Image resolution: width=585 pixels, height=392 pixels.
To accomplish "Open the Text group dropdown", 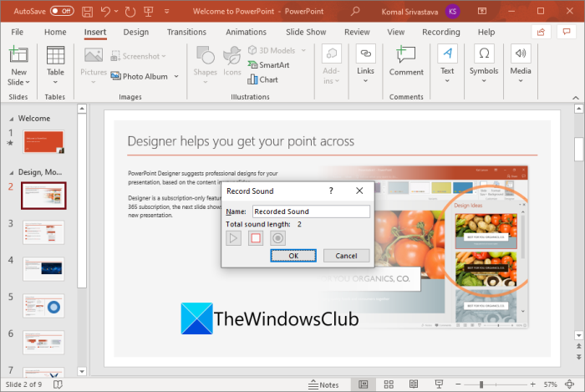I will [x=447, y=64].
